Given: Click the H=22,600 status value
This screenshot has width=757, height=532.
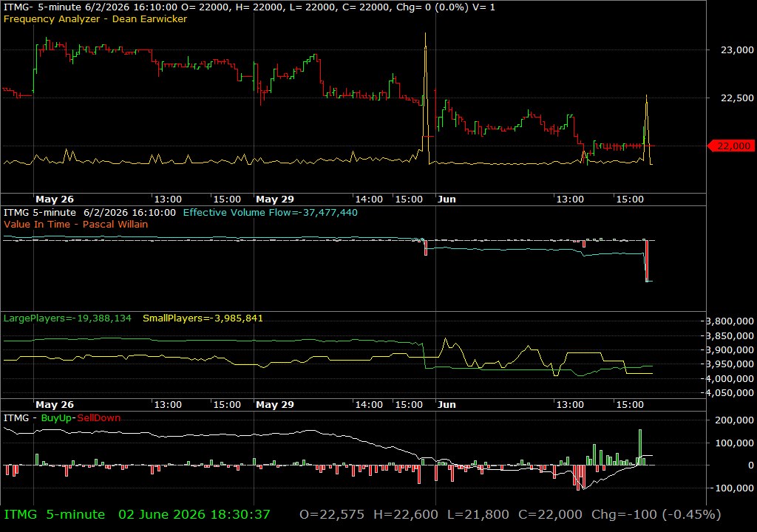Looking at the screenshot, I should tap(406, 514).
